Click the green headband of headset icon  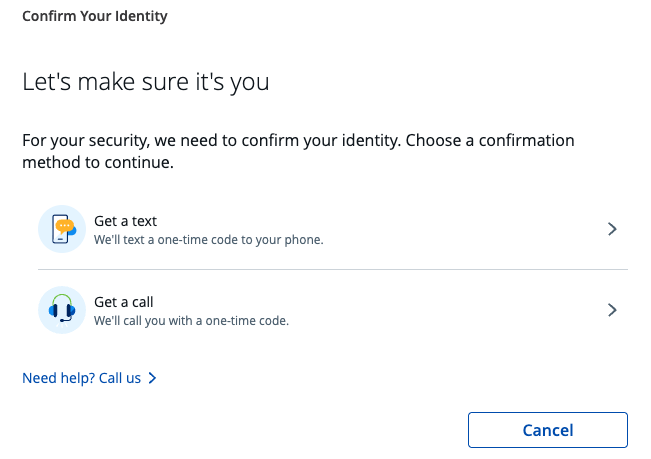[62, 299]
